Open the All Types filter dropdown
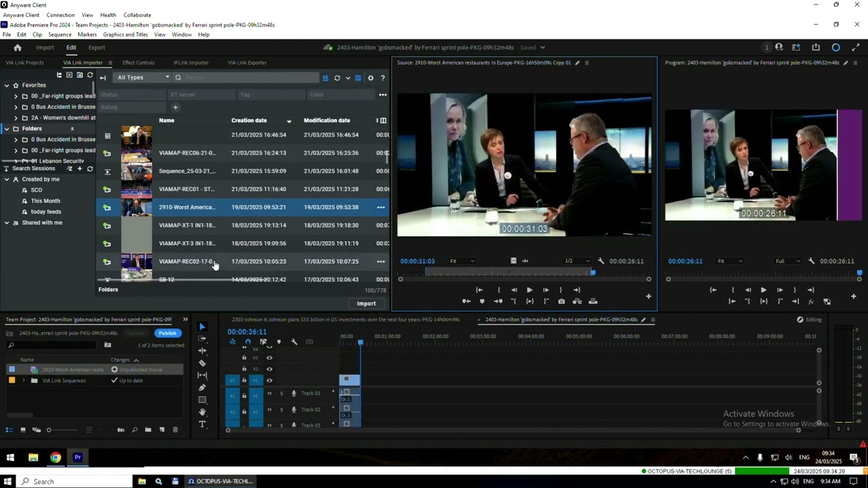Screen dimensions: 868x488 point(141,78)
